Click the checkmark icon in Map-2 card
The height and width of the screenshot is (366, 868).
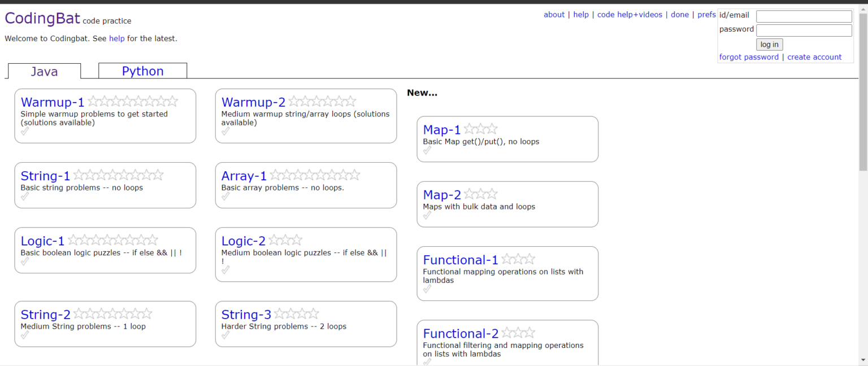tap(427, 215)
